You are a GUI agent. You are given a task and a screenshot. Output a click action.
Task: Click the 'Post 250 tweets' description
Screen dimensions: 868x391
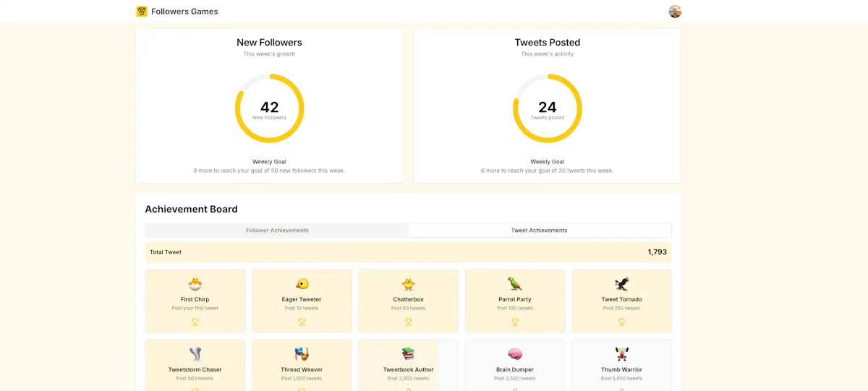[622, 309]
